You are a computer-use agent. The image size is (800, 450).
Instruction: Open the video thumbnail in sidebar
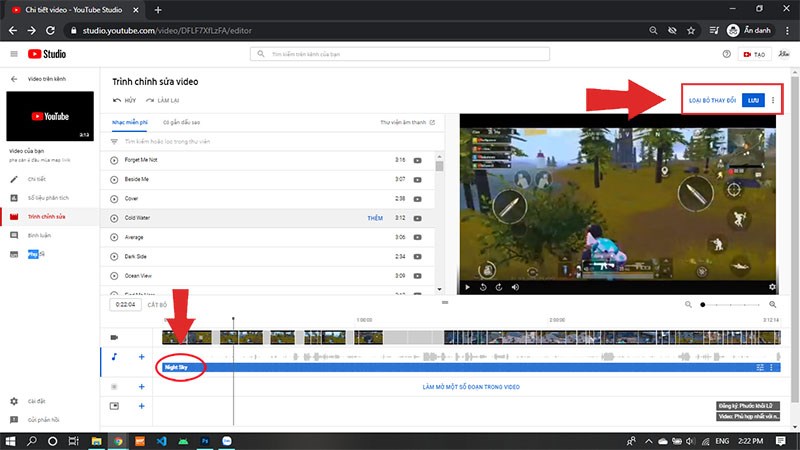[x=50, y=116]
